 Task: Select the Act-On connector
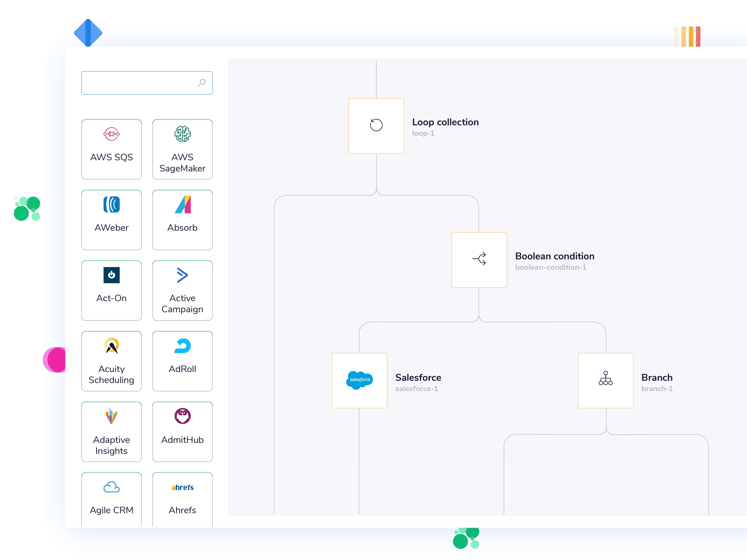coord(111,290)
